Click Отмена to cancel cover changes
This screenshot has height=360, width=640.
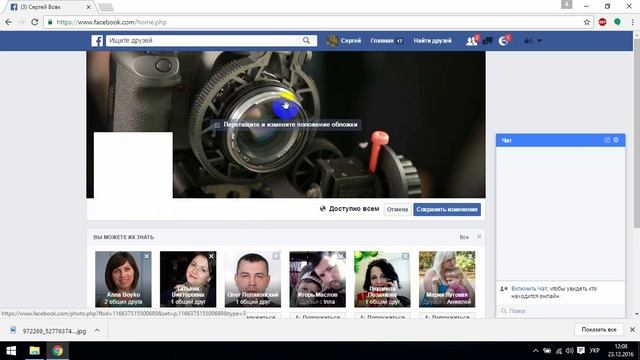click(398, 209)
